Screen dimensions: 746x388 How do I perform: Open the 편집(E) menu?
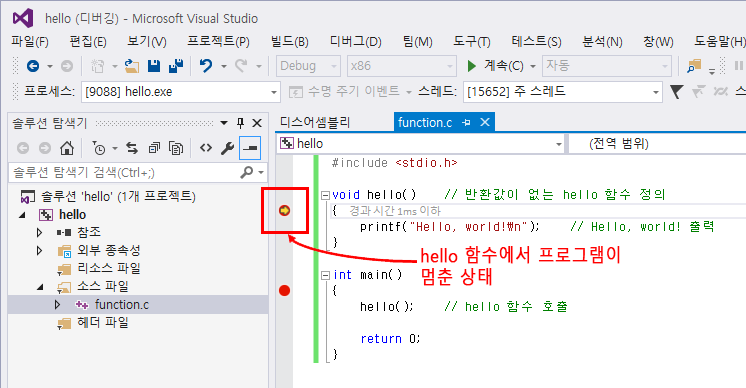tap(88, 42)
